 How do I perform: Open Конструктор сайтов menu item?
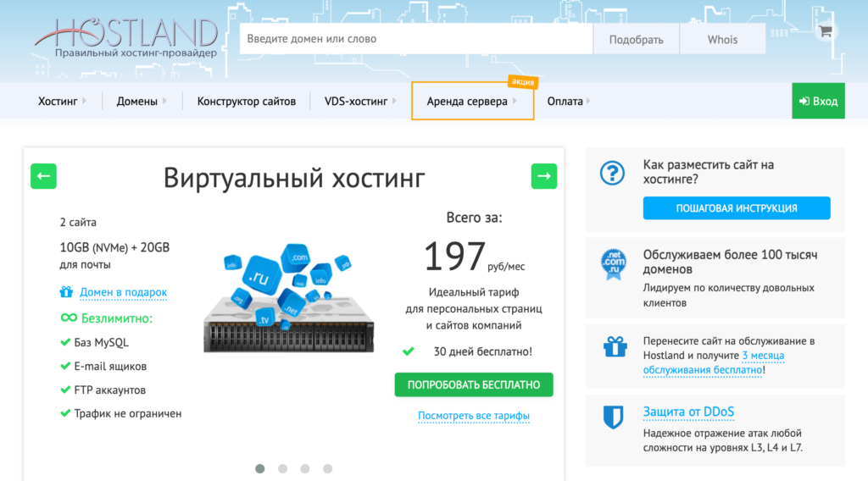click(x=247, y=101)
